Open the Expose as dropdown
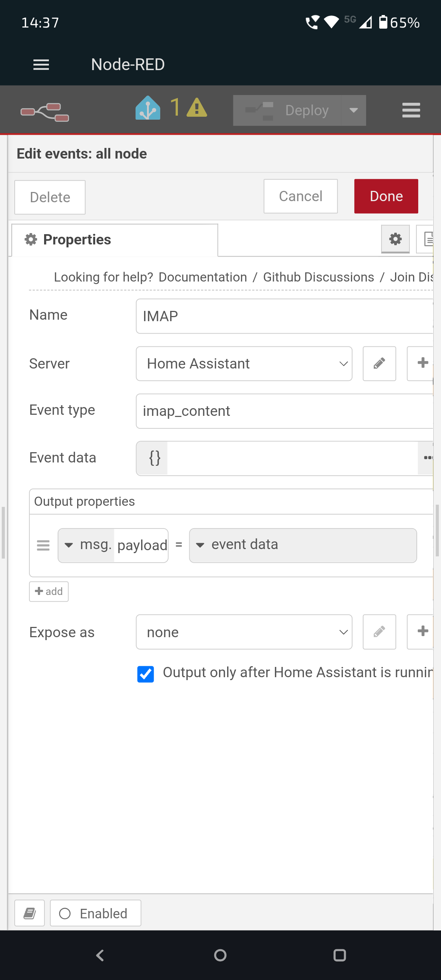Image resolution: width=441 pixels, height=980 pixels. click(x=244, y=632)
